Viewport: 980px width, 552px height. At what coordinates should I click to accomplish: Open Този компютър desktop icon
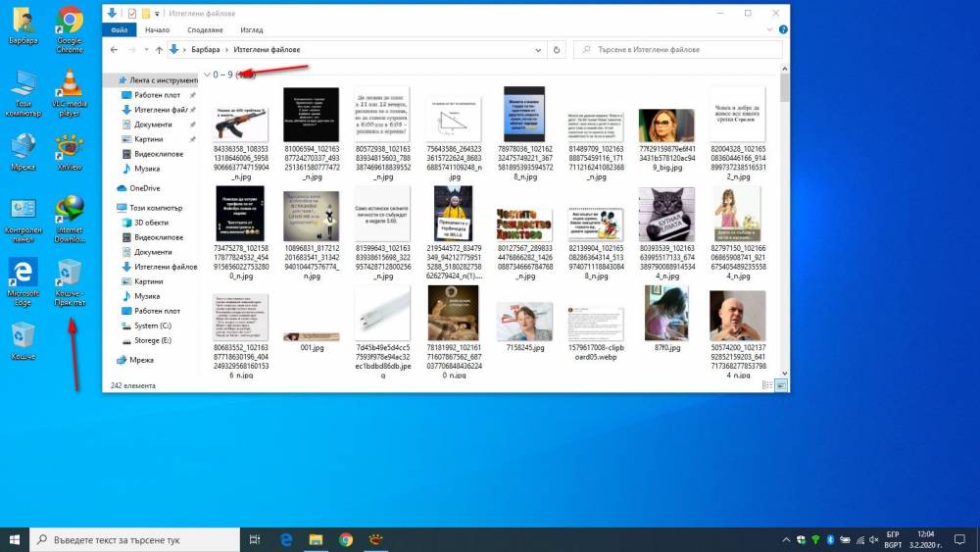[24, 92]
